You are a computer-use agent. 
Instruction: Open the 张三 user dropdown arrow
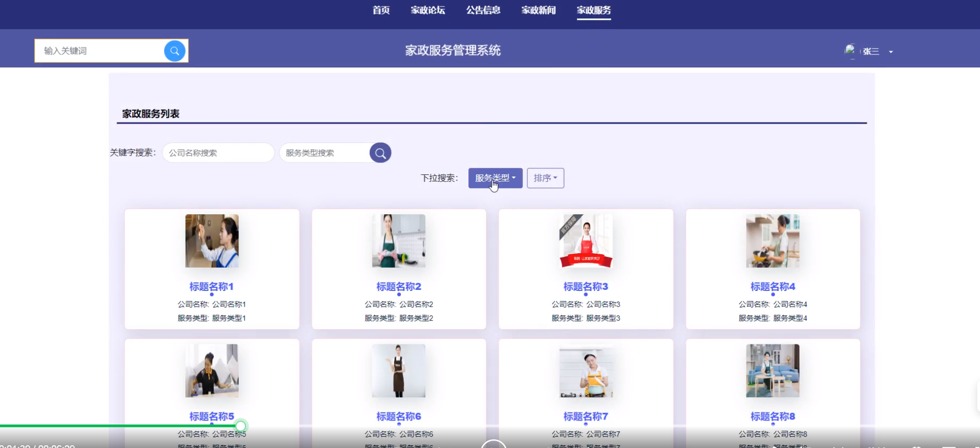click(891, 52)
